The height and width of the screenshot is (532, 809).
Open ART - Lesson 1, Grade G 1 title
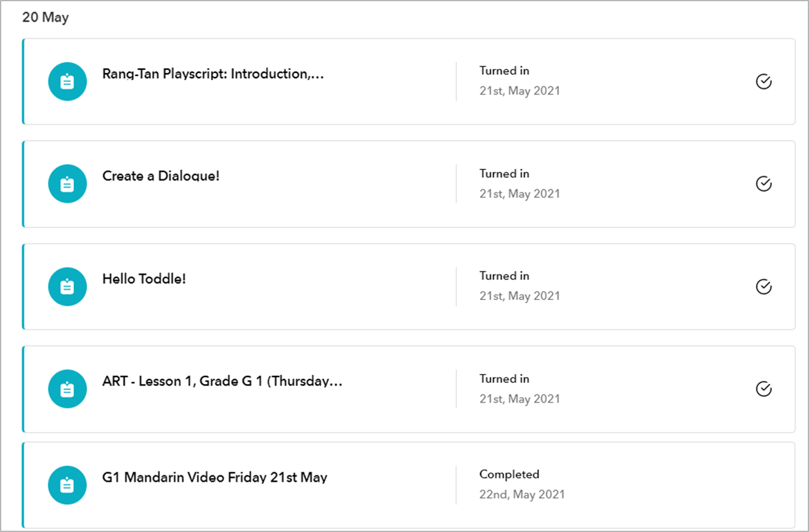tap(222, 381)
